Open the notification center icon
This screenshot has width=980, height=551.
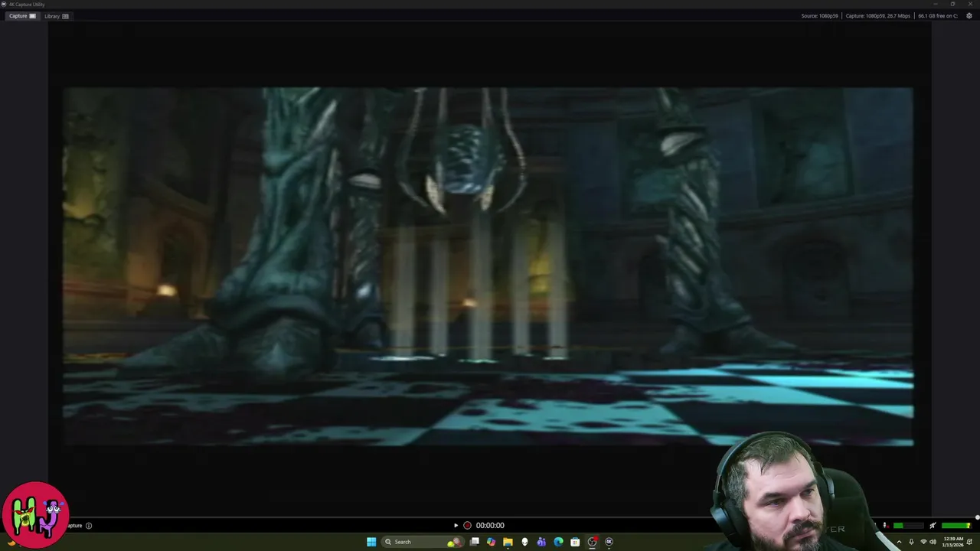pos(970,542)
